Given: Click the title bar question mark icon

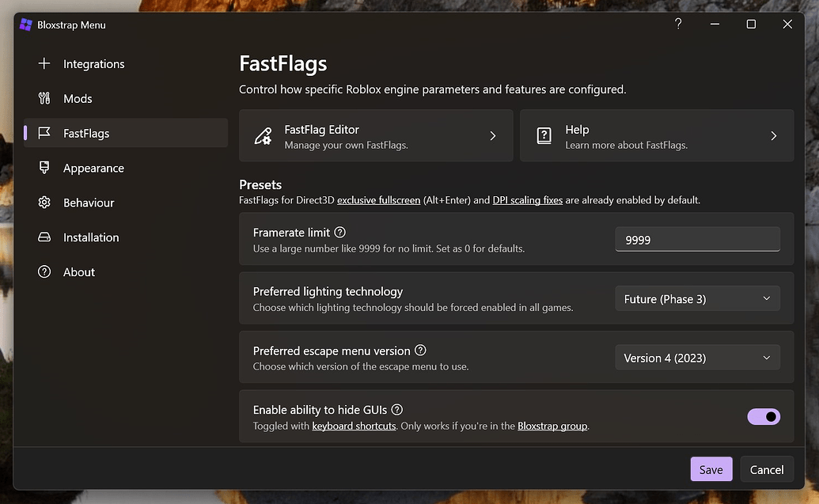Looking at the screenshot, I should coord(677,24).
